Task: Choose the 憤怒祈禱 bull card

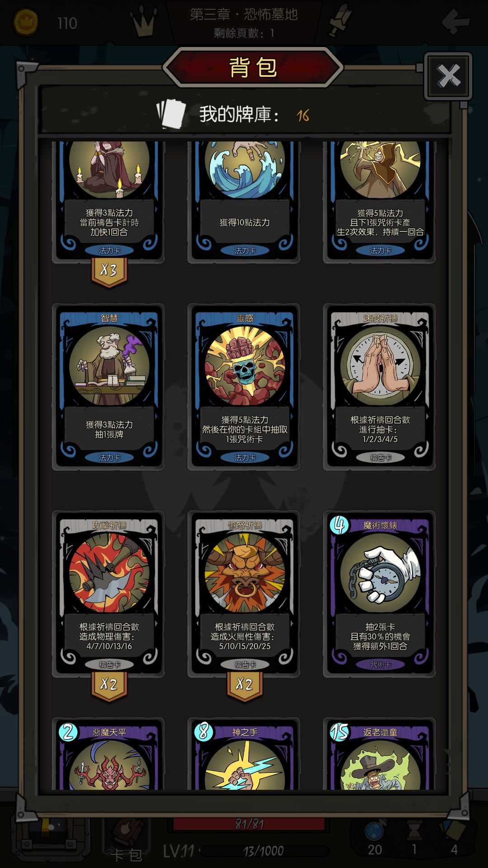Action: point(244,594)
